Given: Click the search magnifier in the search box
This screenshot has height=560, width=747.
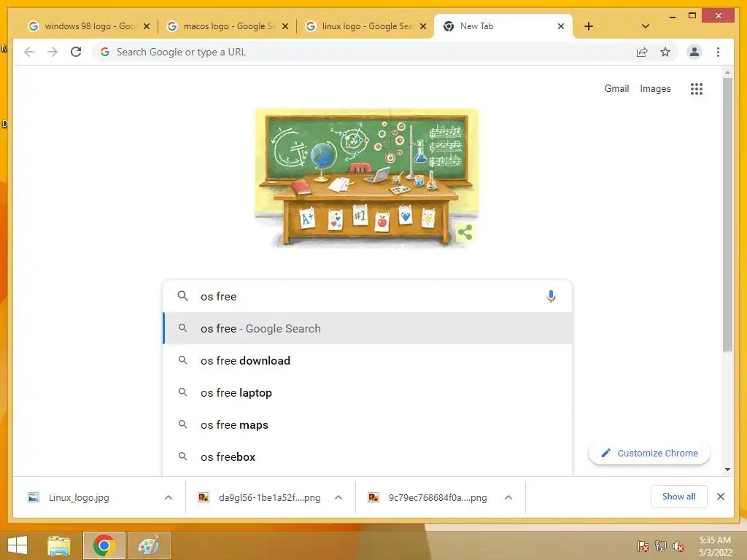Looking at the screenshot, I should pos(182,296).
